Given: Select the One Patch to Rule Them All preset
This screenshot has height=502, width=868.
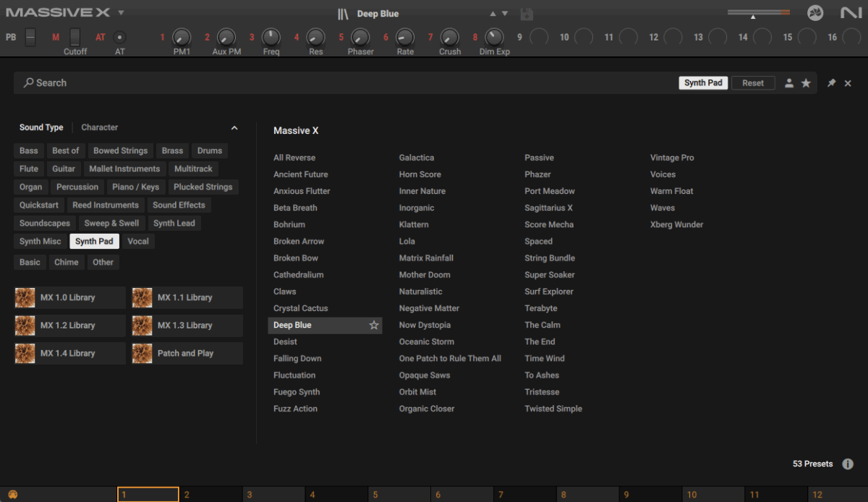Looking at the screenshot, I should pyautogui.click(x=450, y=359).
